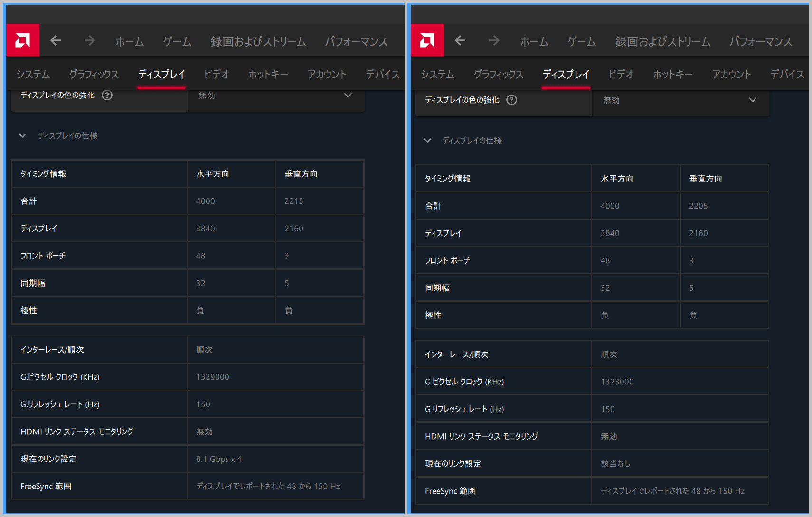The height and width of the screenshot is (517, 812).
Task: Click the link setting value 8.1 Gbps x 4
Action: pyautogui.click(x=219, y=459)
